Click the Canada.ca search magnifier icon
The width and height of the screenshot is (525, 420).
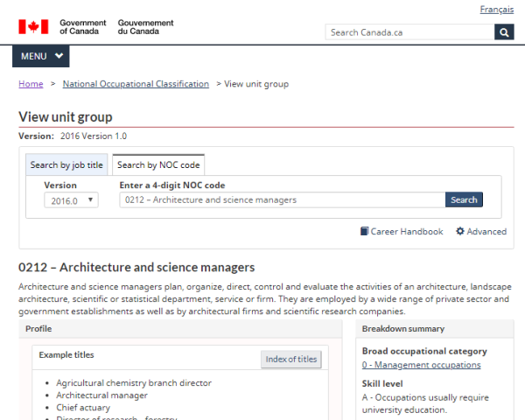[504, 32]
